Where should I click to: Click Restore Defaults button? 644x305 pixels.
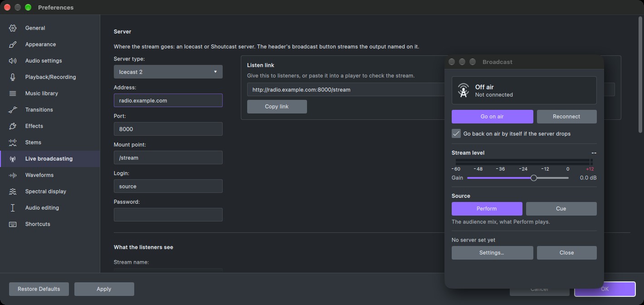(x=39, y=289)
